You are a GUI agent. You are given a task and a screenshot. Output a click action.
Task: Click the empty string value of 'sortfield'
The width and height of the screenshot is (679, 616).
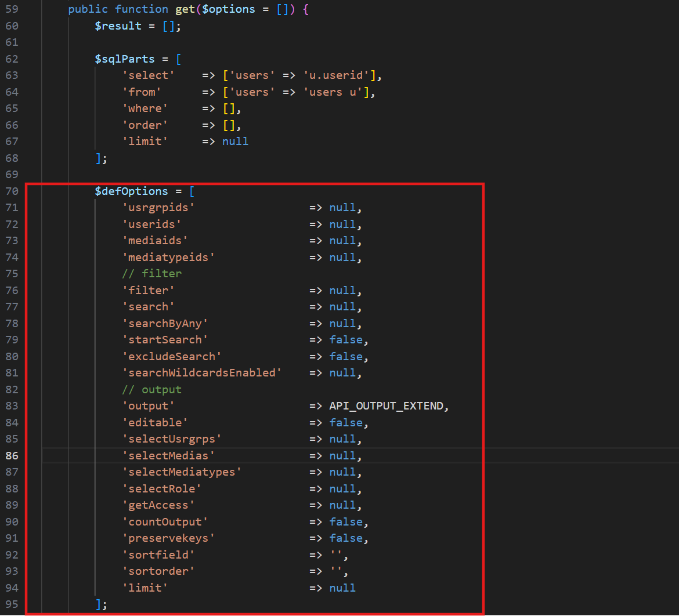click(336, 555)
